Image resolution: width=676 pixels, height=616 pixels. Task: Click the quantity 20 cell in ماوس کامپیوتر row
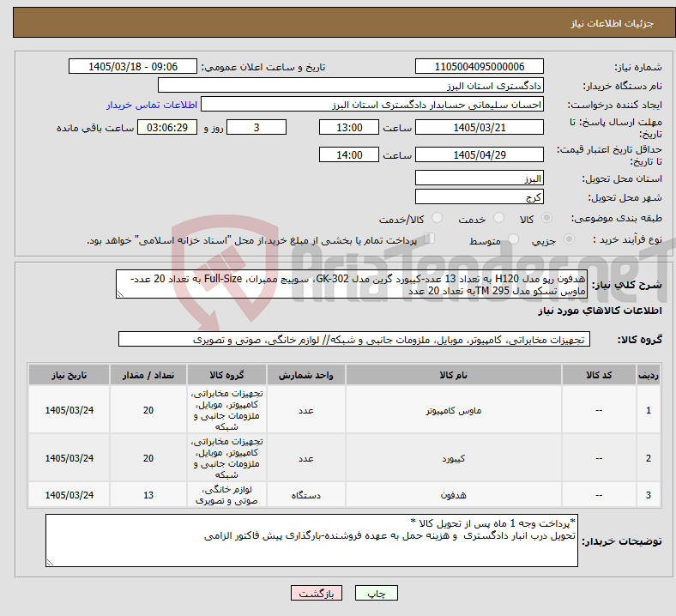coord(148,410)
